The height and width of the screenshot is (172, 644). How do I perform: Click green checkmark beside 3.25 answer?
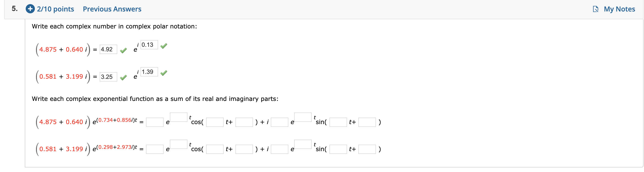click(123, 78)
